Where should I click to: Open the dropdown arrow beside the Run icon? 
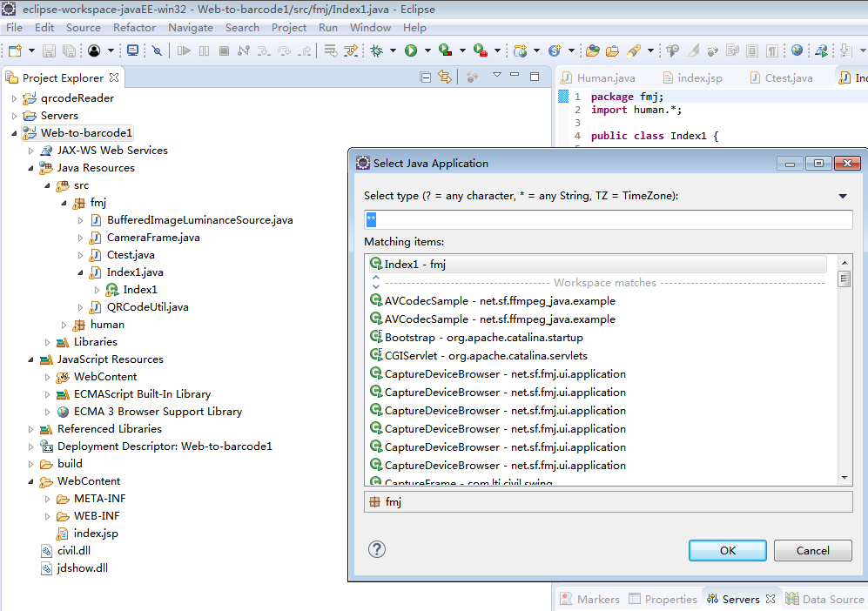(x=427, y=50)
